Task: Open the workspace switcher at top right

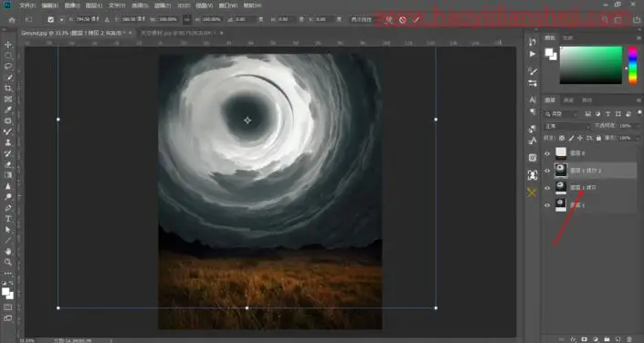Action: (x=618, y=19)
